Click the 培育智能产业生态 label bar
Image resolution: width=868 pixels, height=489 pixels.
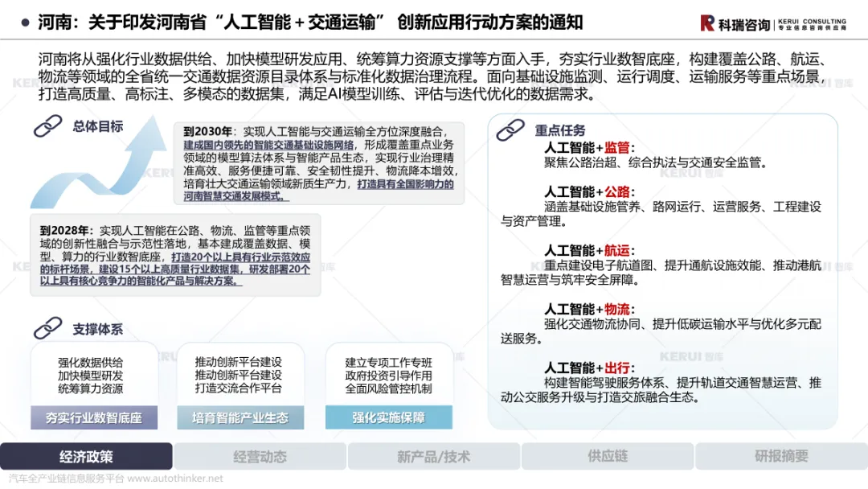pos(240,417)
